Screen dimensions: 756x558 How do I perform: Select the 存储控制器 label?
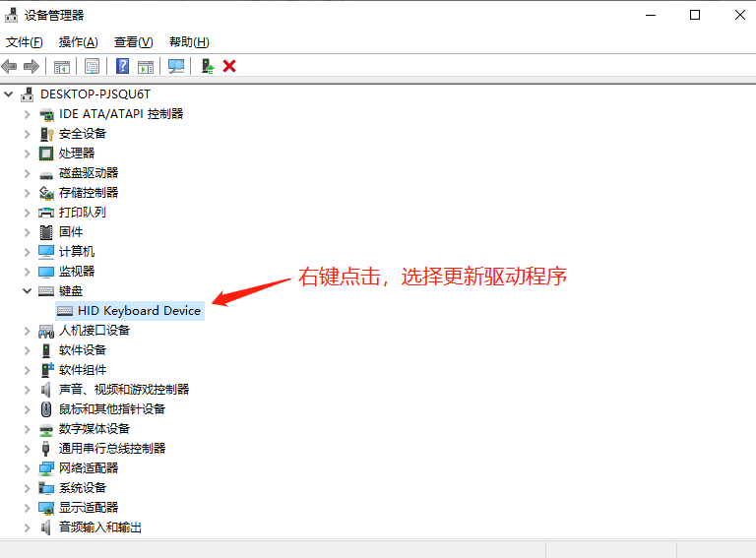click(89, 193)
